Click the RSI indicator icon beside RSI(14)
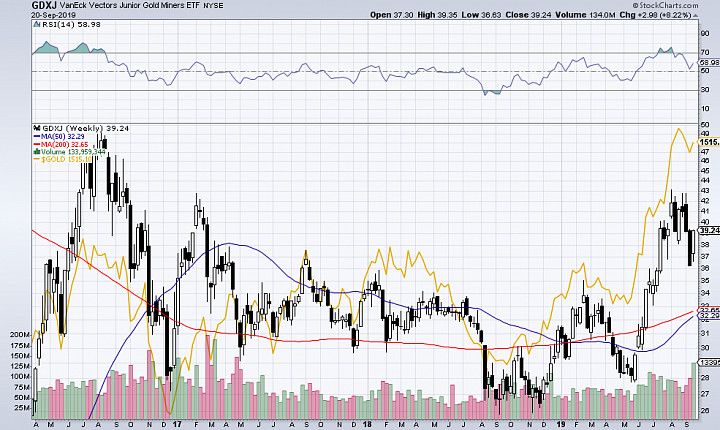 [x=37, y=24]
